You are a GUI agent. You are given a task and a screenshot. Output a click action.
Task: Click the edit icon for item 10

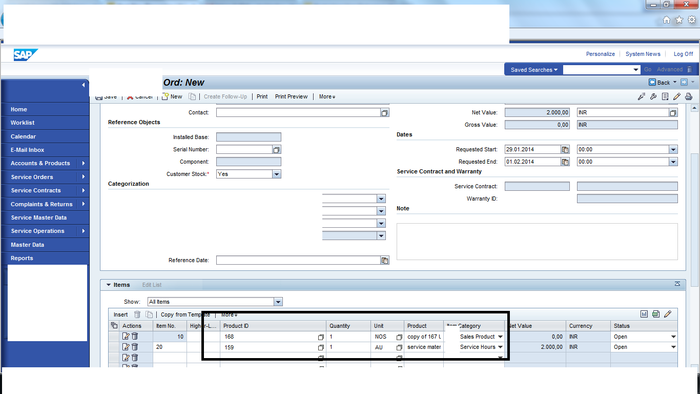tap(126, 336)
